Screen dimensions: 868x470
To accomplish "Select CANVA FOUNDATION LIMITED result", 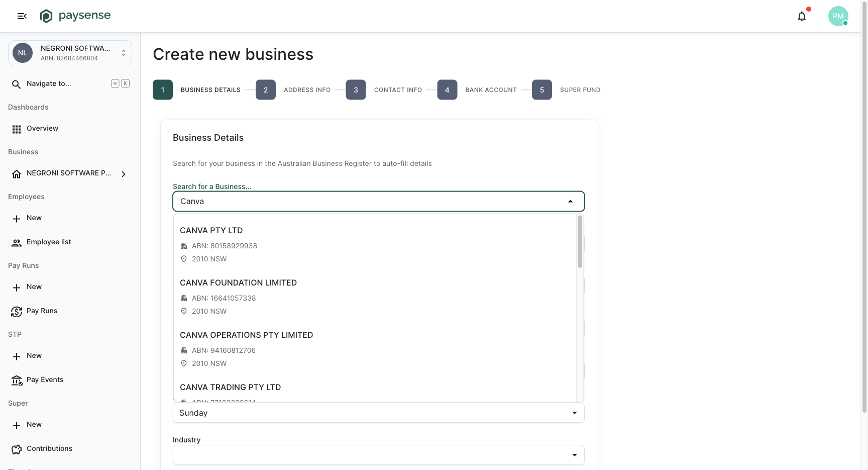I will (375, 296).
